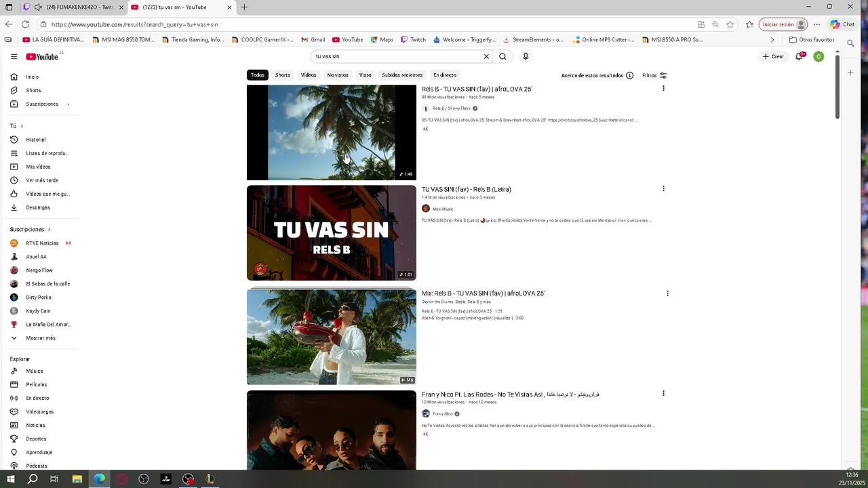868x488 pixels.
Task: Open options menu for Letra video
Action: (x=663, y=188)
